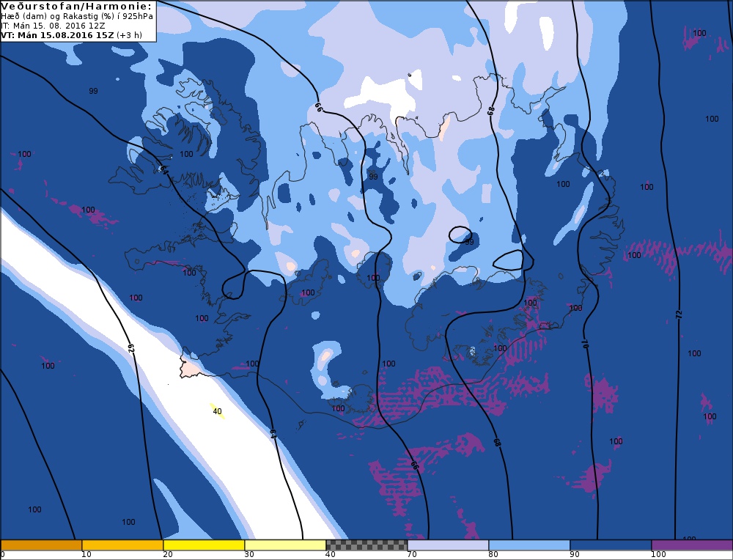Image resolution: width=733 pixels, height=560 pixels.
Task: Click the '90' tick label on the legend
Action: 575,554
